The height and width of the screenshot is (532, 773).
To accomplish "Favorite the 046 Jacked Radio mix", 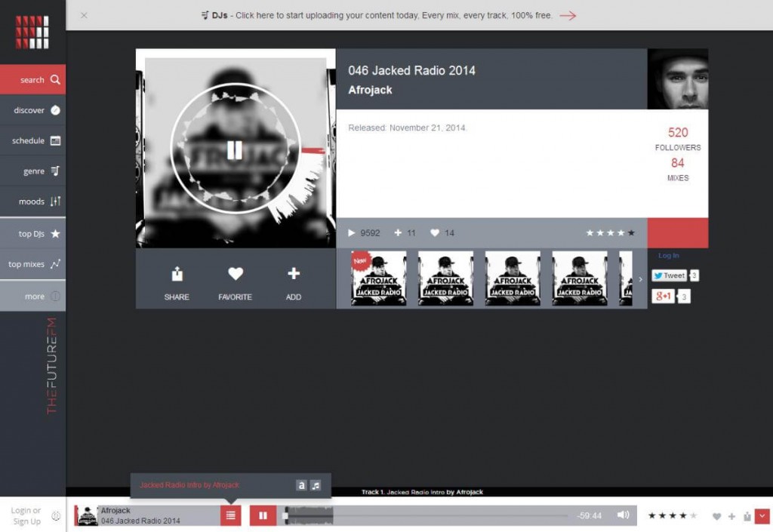I will point(235,274).
